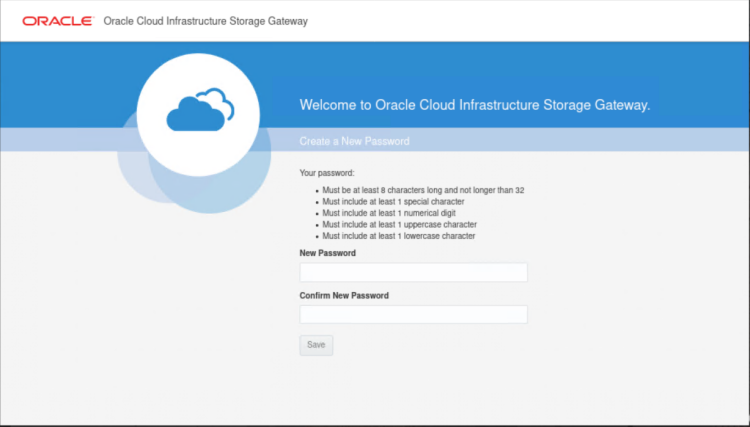Click the word ORACLE in the top bar

58,21
